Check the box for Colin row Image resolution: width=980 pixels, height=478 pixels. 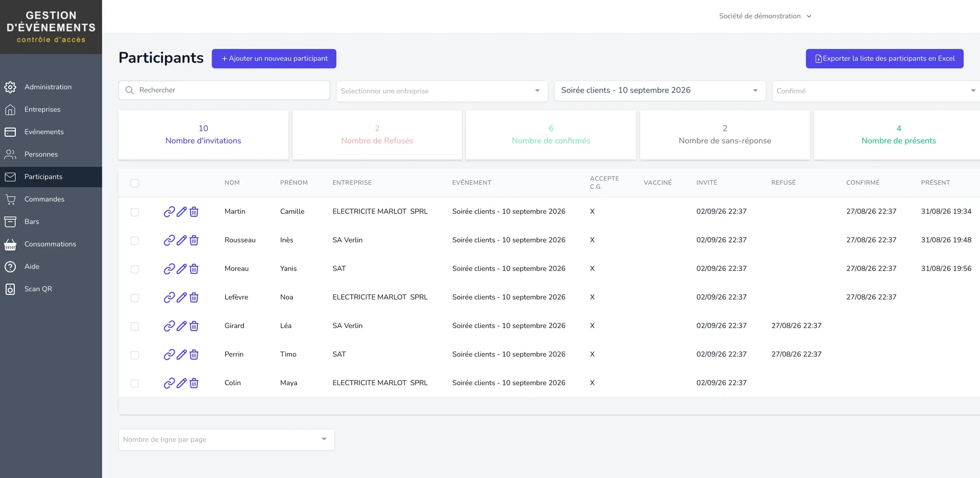[135, 383]
